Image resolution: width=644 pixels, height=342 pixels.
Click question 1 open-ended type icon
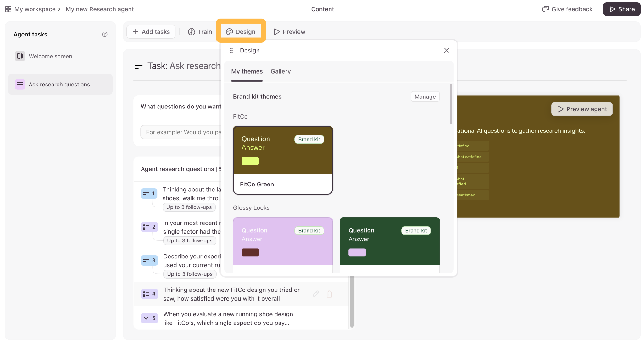click(149, 193)
